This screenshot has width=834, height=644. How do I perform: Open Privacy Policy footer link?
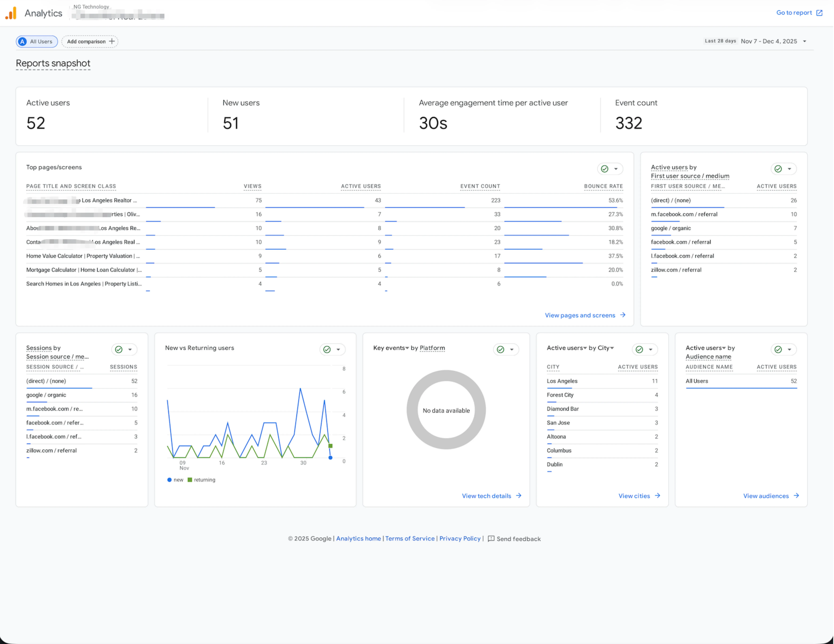click(460, 539)
